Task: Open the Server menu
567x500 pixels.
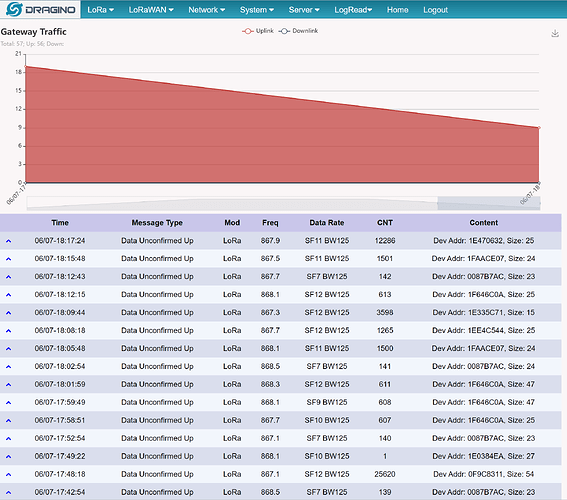Action: 304,10
